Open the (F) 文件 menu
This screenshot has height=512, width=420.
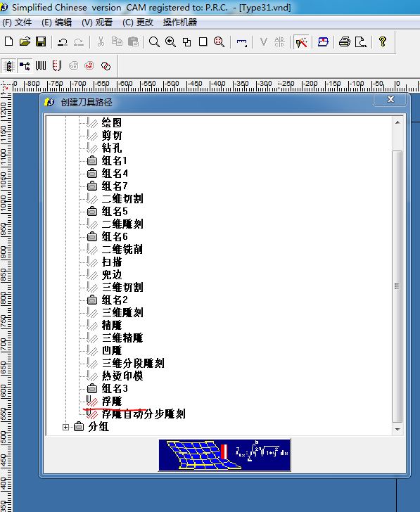[x=17, y=23]
